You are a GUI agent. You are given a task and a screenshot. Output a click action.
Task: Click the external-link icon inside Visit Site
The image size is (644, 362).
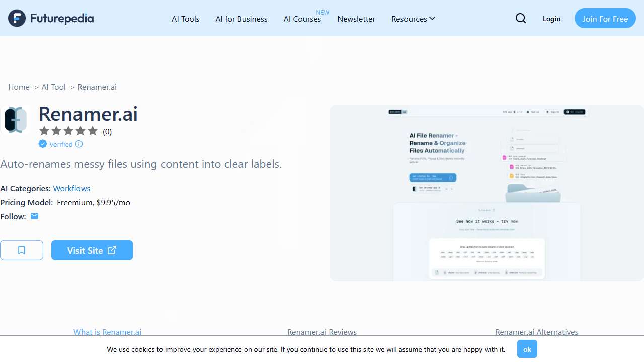pyautogui.click(x=111, y=250)
